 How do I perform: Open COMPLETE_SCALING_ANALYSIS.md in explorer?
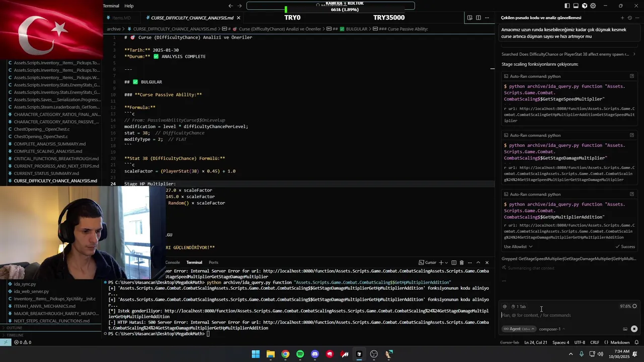pyautogui.click(x=48, y=151)
